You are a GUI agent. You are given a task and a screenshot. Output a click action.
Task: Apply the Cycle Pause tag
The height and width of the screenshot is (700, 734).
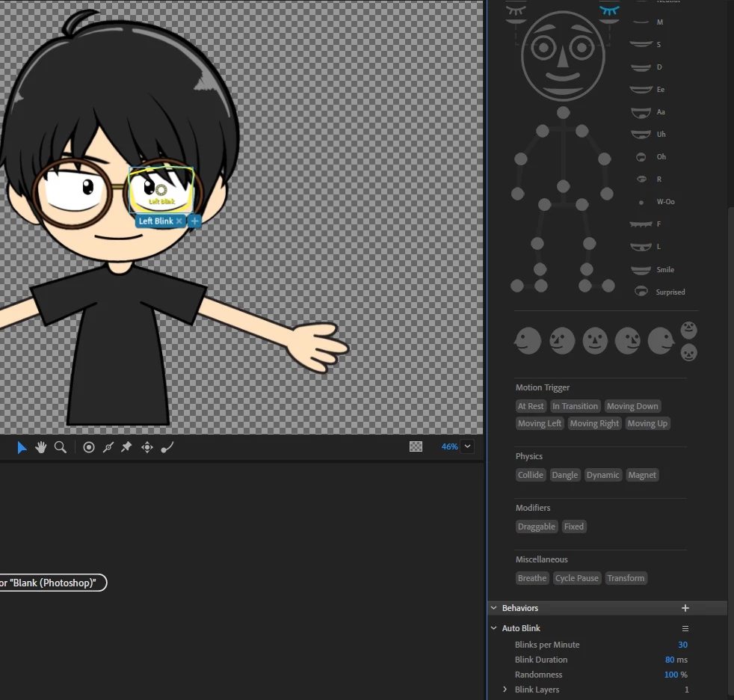pyautogui.click(x=576, y=578)
